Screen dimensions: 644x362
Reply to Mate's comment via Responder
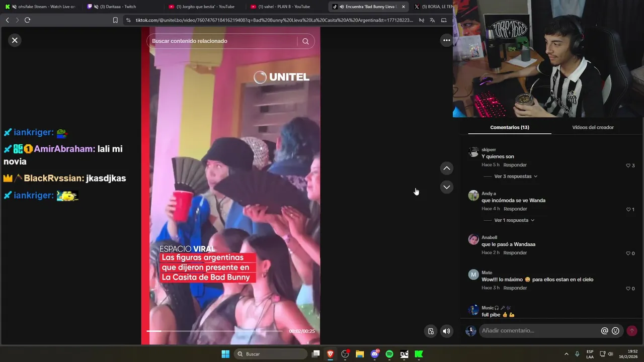point(515,288)
